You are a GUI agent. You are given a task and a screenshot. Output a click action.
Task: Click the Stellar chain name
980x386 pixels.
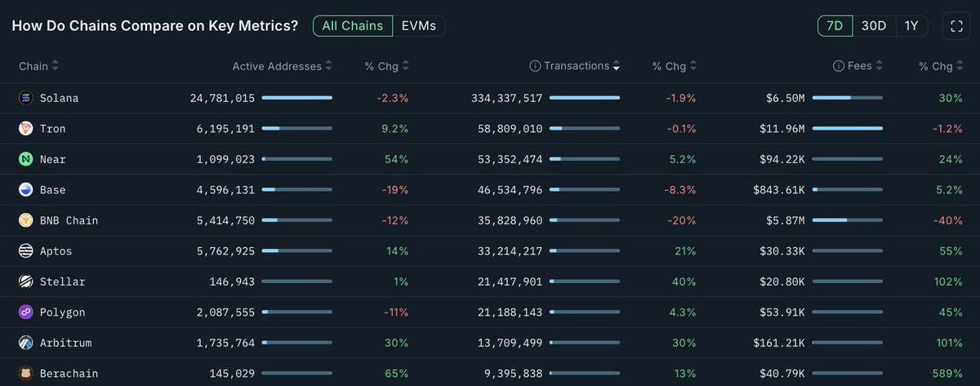point(62,282)
